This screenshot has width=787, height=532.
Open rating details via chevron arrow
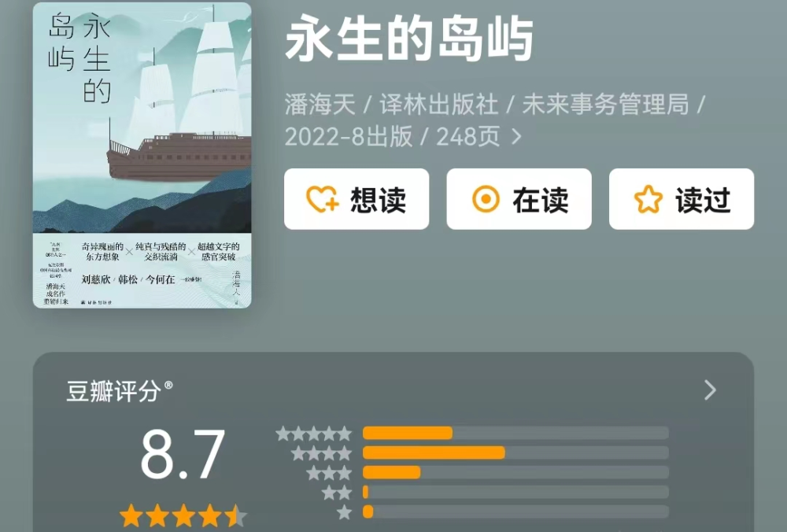[710, 390]
